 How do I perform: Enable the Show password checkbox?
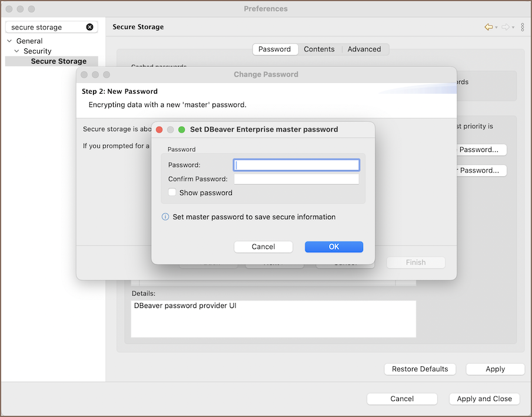[172, 193]
